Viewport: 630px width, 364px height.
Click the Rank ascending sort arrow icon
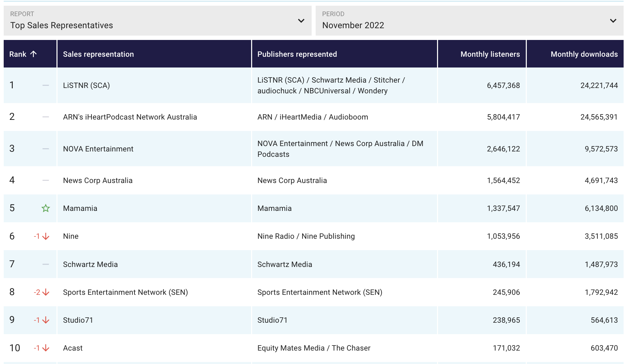tap(33, 54)
